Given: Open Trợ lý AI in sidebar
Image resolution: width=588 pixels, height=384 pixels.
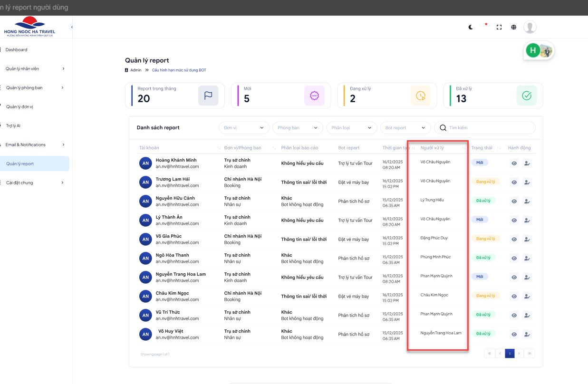Looking at the screenshot, I should 13,126.
